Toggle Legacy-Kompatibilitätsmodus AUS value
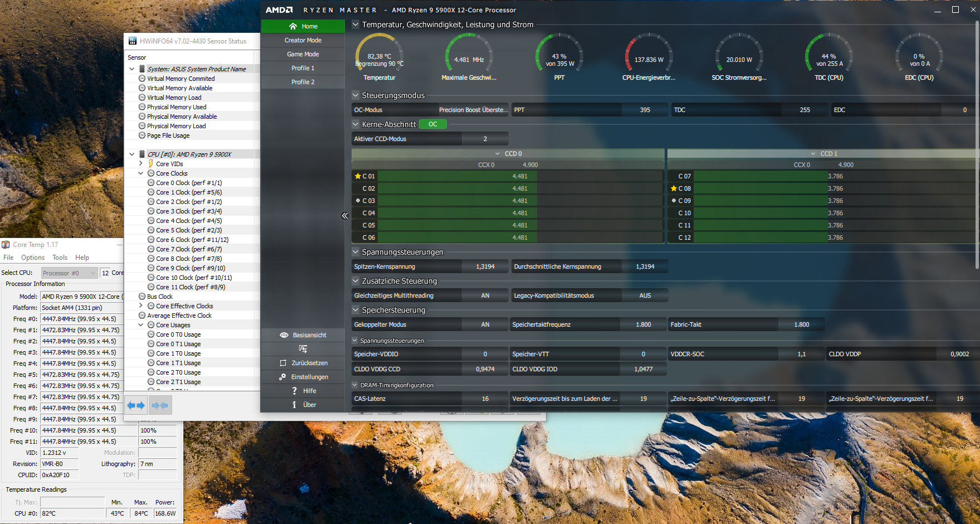The width and height of the screenshot is (980, 524). (645, 295)
